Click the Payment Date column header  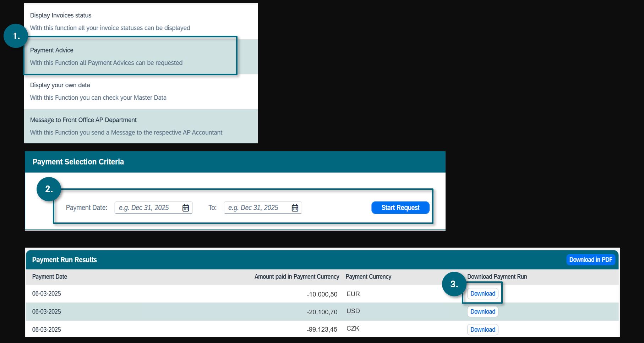click(50, 277)
